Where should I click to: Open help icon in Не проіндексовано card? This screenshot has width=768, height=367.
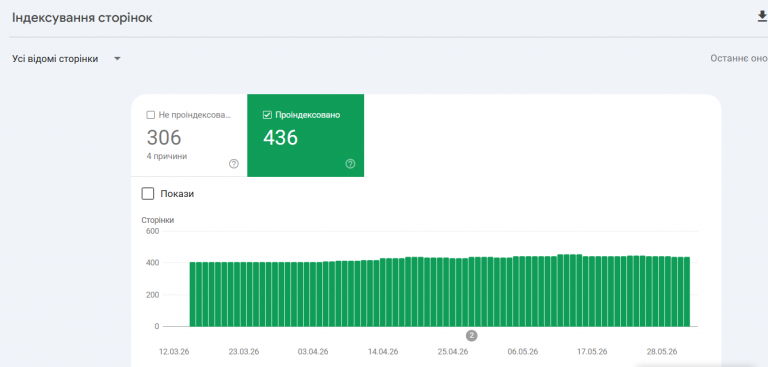[234, 164]
